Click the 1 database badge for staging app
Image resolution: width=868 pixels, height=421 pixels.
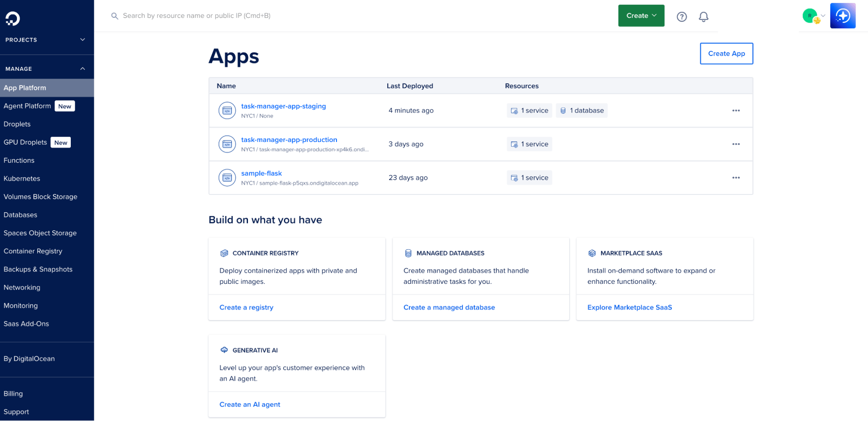tap(582, 111)
